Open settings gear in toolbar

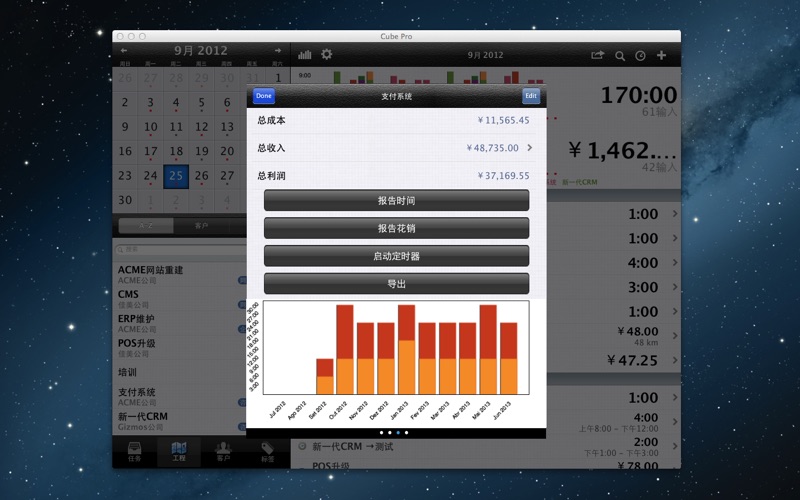click(327, 54)
